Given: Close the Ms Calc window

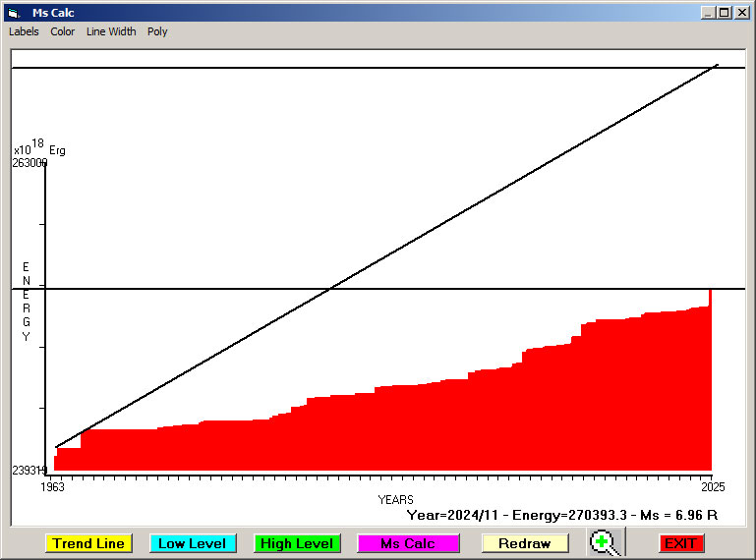Looking at the screenshot, I should [741, 13].
